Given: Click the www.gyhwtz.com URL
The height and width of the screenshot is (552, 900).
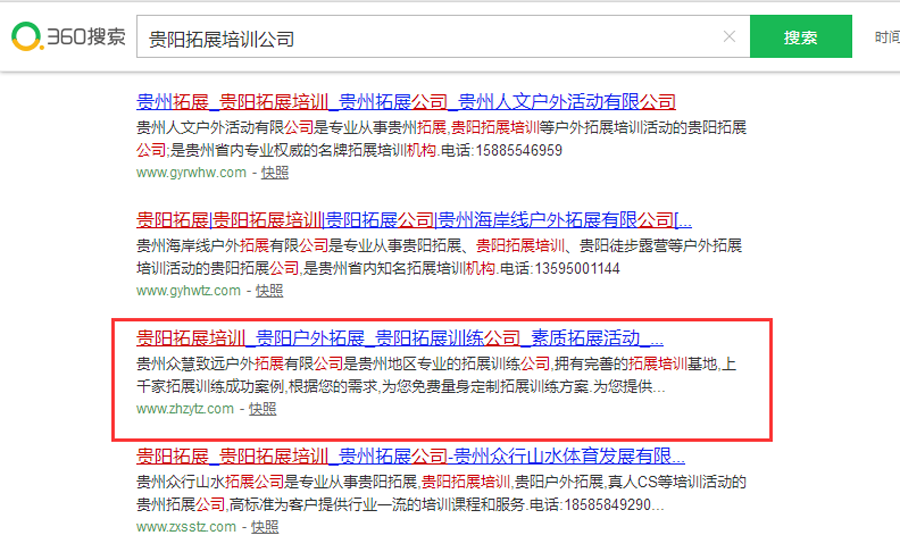Looking at the screenshot, I should [188, 290].
